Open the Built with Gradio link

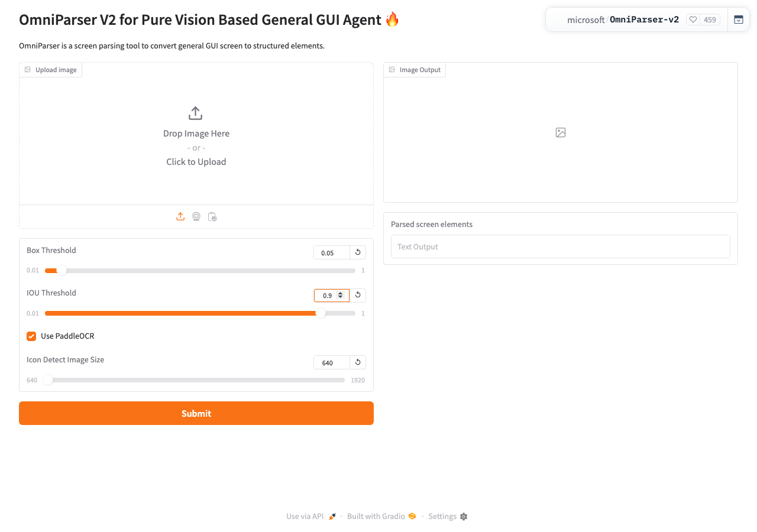coord(381,517)
